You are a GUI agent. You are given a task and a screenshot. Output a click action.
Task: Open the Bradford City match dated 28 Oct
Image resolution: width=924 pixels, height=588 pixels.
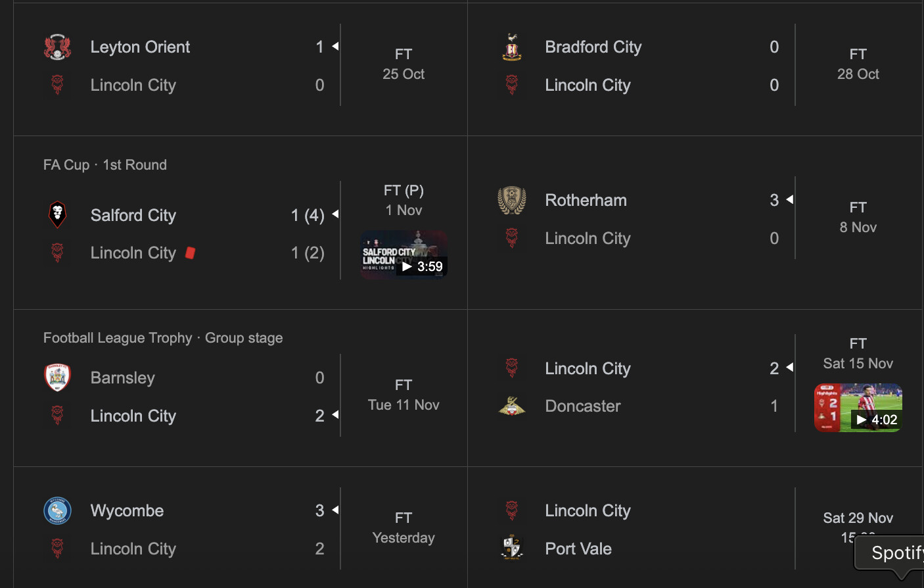point(858,64)
